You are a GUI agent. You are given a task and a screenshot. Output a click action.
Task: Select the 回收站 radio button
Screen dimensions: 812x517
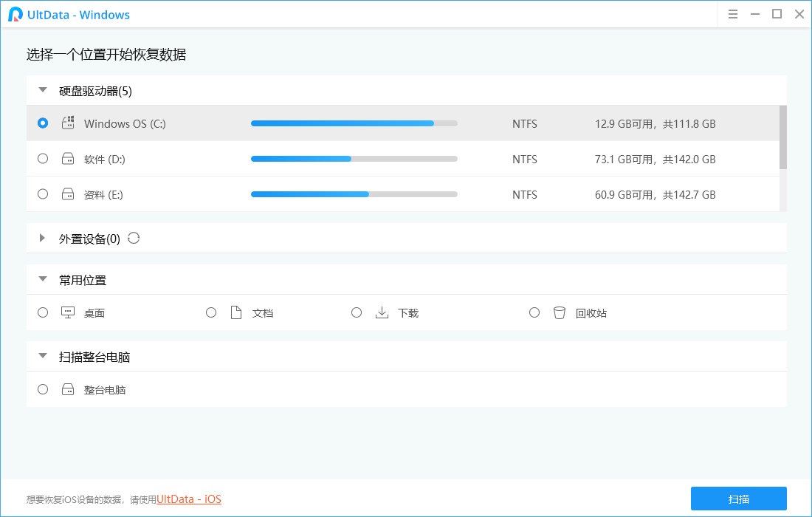tap(534, 312)
